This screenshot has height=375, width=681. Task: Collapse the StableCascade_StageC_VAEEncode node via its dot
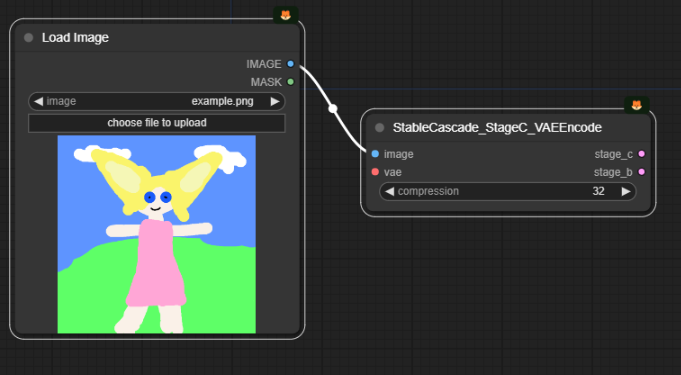coord(380,128)
